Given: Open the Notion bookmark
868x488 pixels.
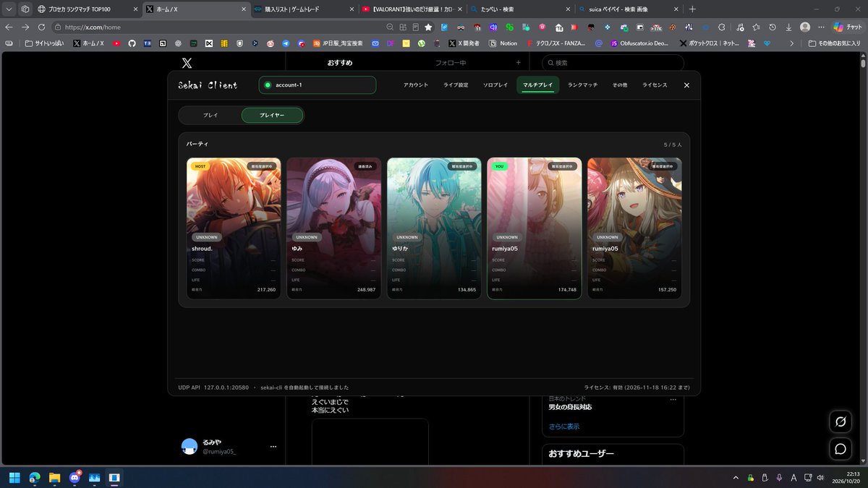Looking at the screenshot, I should (x=503, y=43).
